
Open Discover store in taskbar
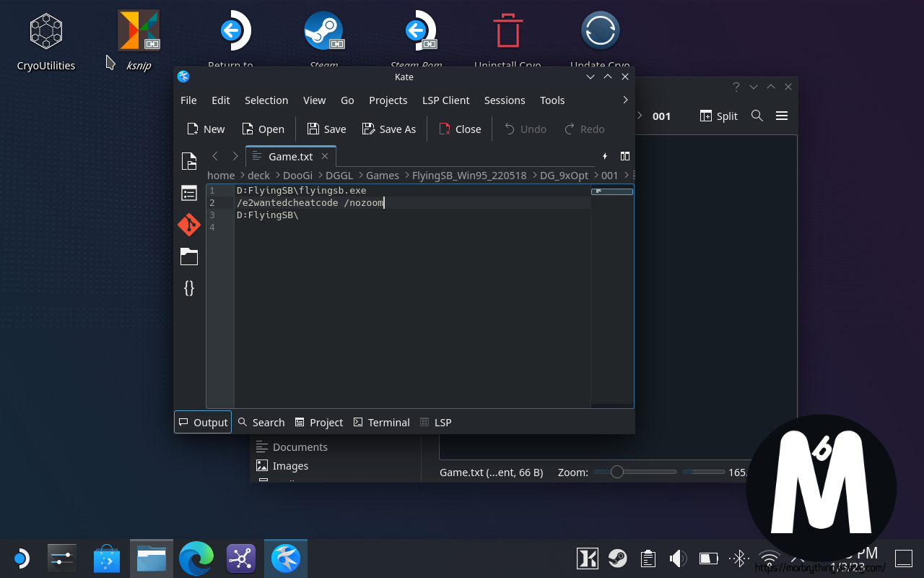point(107,558)
